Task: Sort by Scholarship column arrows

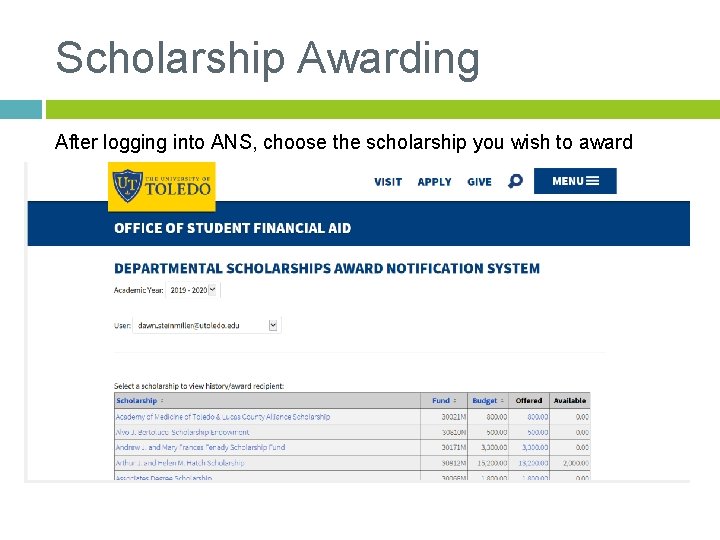Action: (x=161, y=401)
